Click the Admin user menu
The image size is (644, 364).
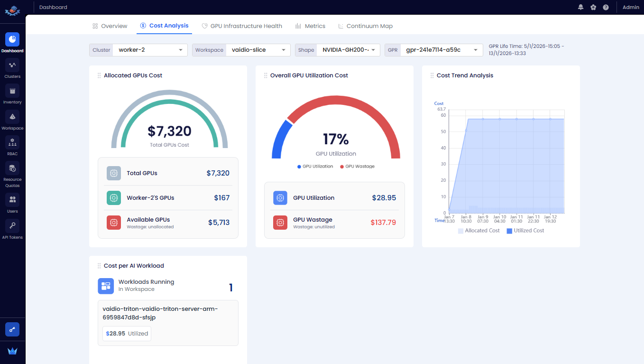pos(631,7)
